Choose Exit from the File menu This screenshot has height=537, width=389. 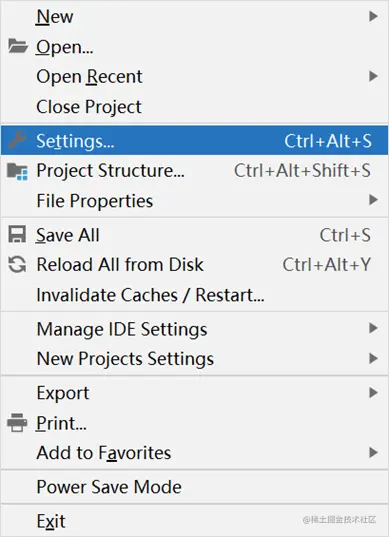[x=194, y=521]
